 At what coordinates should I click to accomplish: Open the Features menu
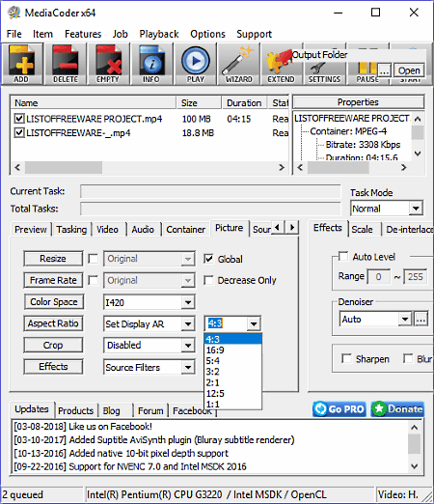pyautogui.click(x=83, y=34)
